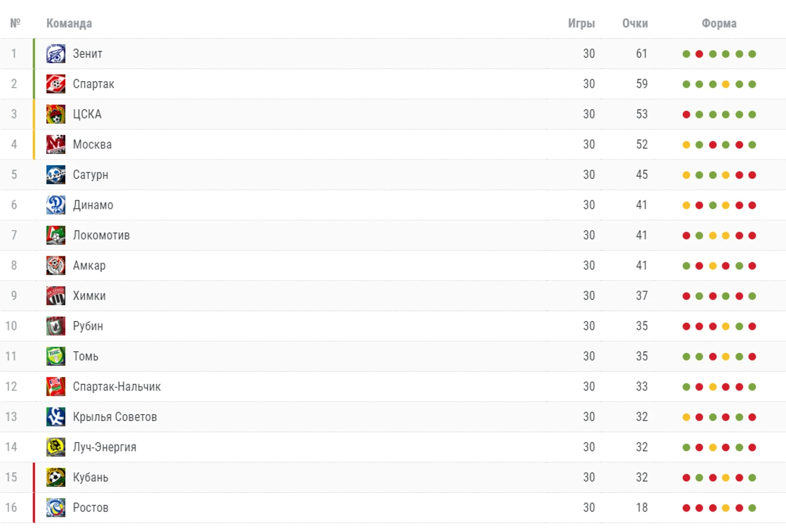The height and width of the screenshot is (532, 786).
Task: Click Спартак's yellow draw form dot
Action: coord(726,84)
